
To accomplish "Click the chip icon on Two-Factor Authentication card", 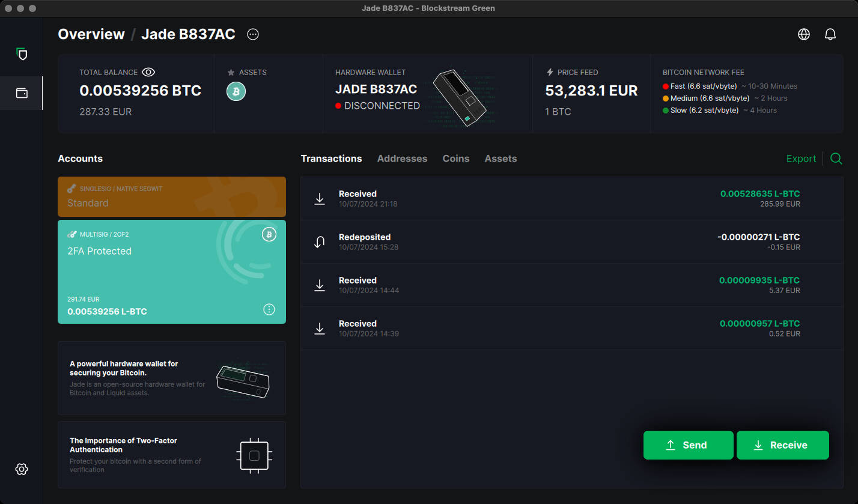I will 254,455.
